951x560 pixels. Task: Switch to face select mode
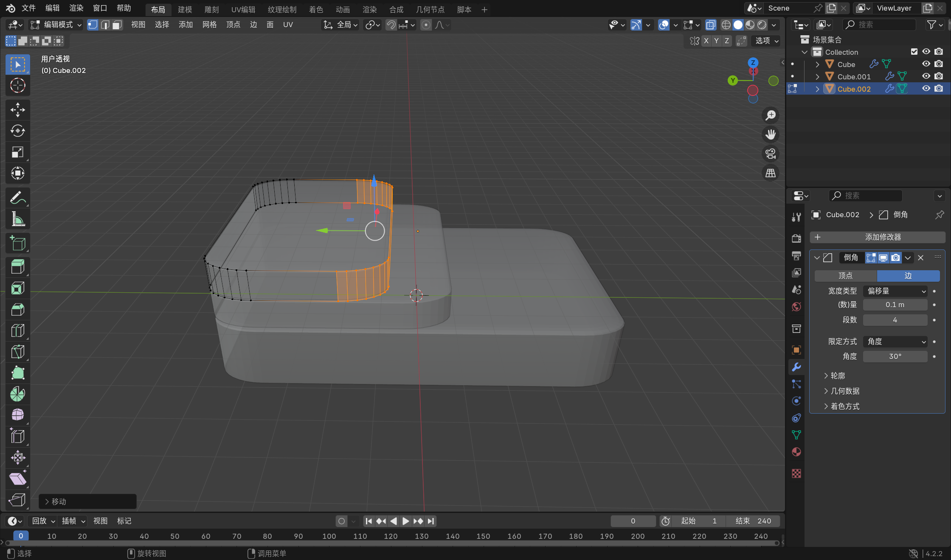(x=117, y=25)
